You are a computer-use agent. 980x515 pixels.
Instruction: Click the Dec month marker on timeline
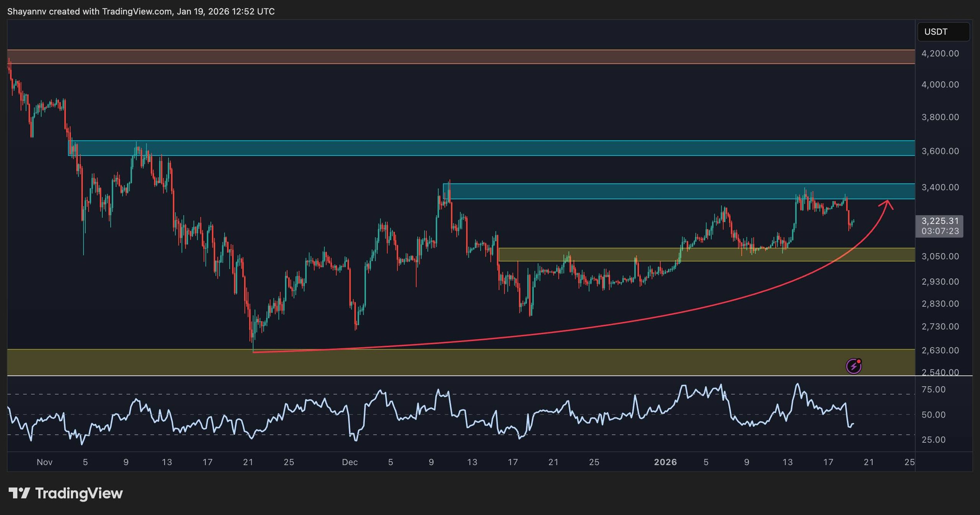coord(350,462)
